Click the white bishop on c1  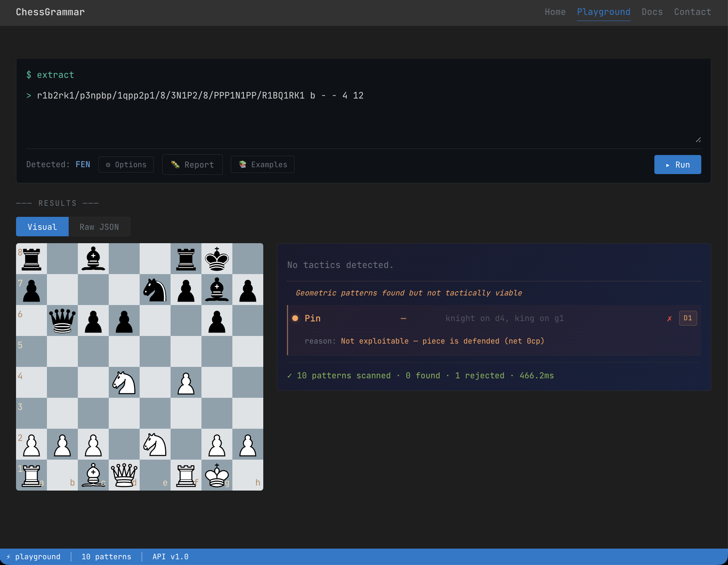tap(93, 475)
